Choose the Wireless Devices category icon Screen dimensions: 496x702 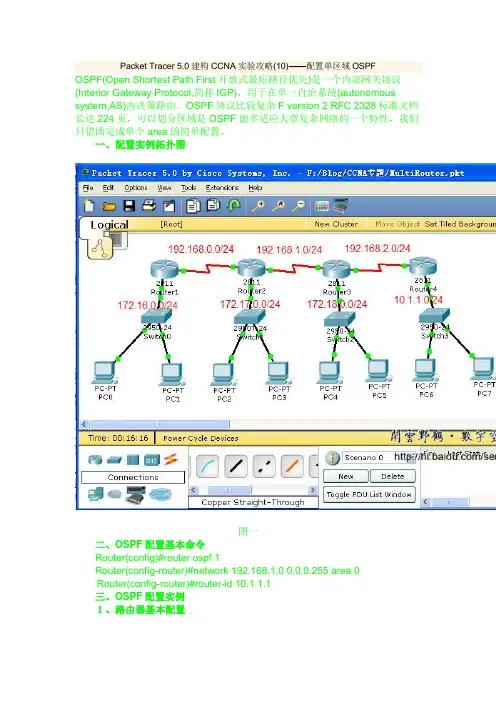151,460
